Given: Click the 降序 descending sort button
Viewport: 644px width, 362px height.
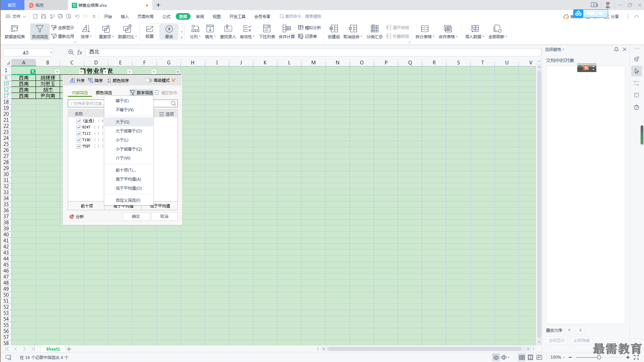Looking at the screenshot, I should pos(95,80).
